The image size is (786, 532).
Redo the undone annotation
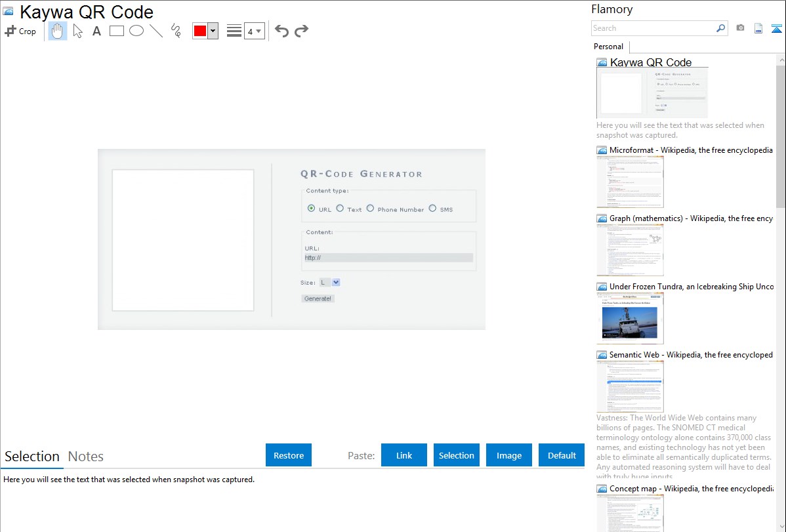[x=301, y=31]
